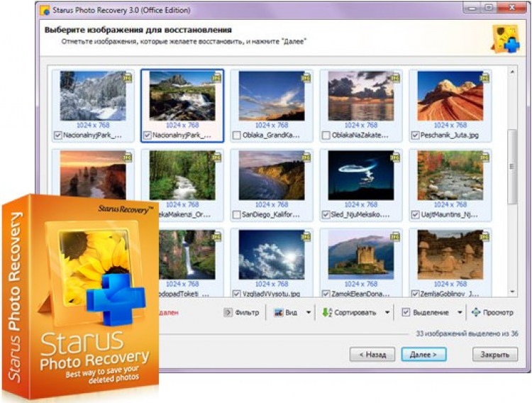Click the Закрыть button
The width and height of the screenshot is (532, 403).
(495, 355)
